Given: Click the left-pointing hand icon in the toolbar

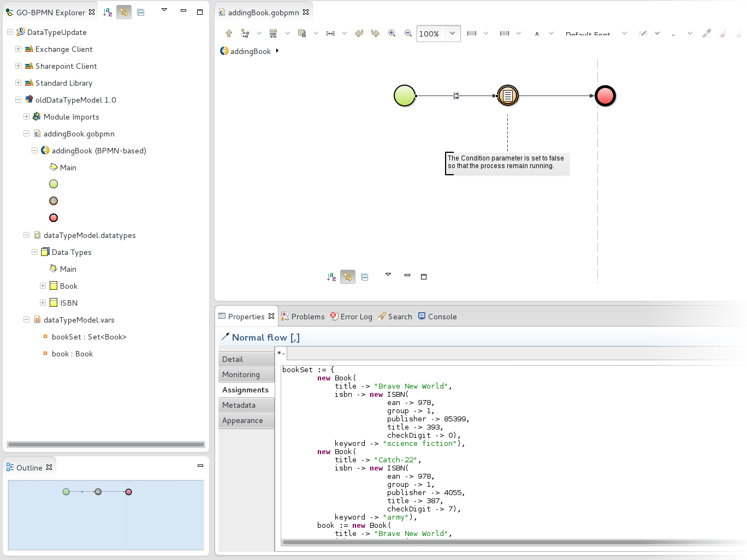Looking at the screenshot, I should (x=359, y=33).
